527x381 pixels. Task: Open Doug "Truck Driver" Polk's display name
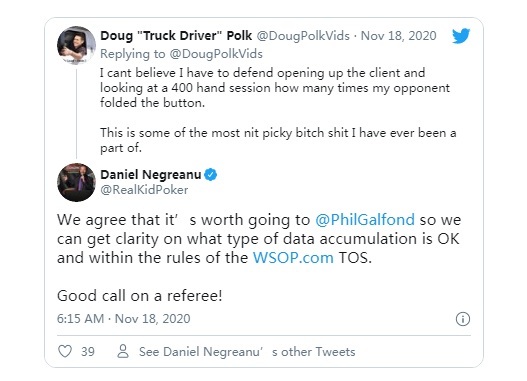[x=176, y=35]
